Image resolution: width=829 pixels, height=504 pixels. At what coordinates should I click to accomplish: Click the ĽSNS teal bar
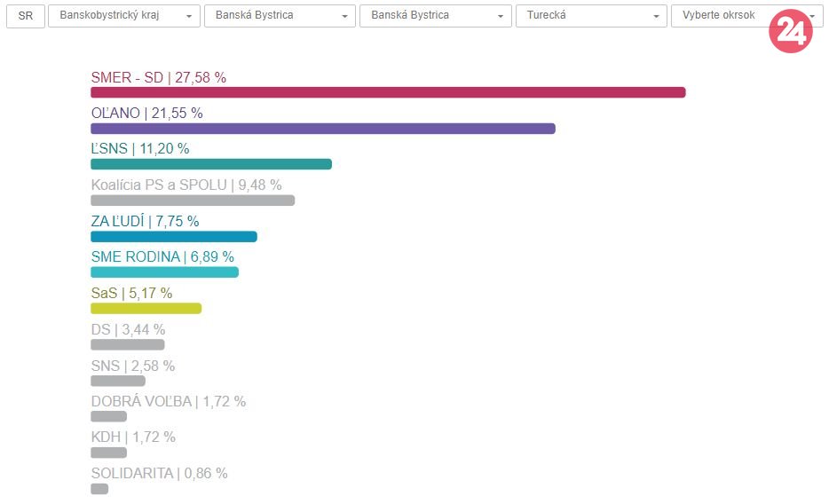click(x=210, y=164)
